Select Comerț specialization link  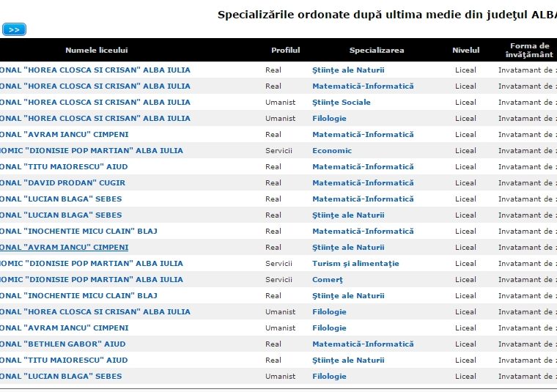[x=328, y=280]
